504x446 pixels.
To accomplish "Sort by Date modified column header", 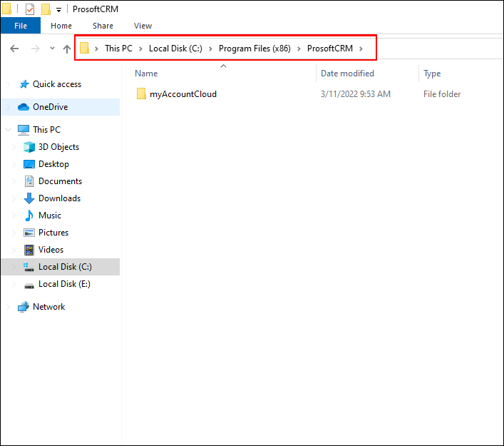I will (347, 74).
